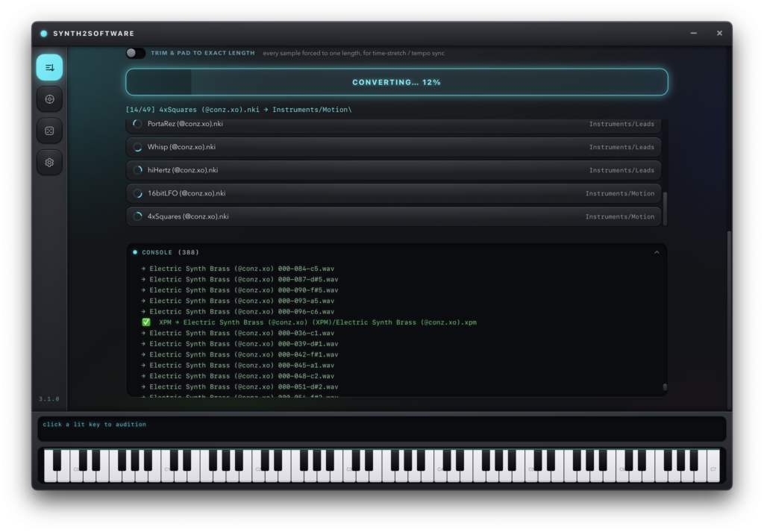Viewport: 764px width, 532px height.
Task: Open the settings gear sidebar page
Action: coord(49,162)
